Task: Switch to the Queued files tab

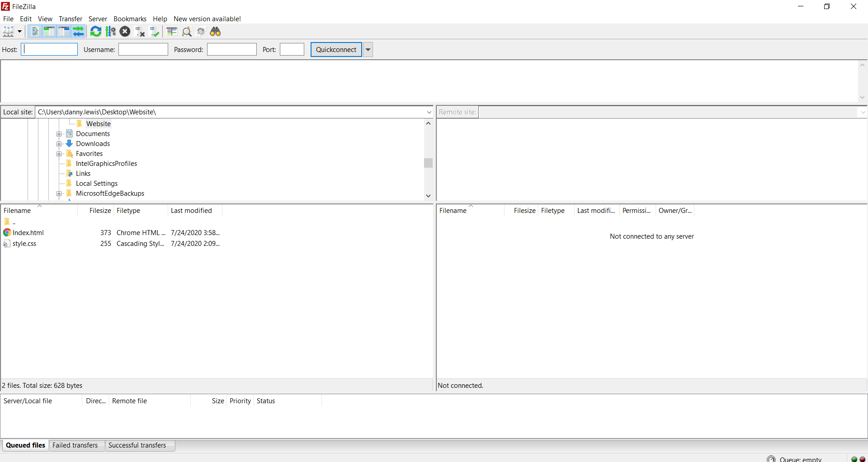Action: 25,445
